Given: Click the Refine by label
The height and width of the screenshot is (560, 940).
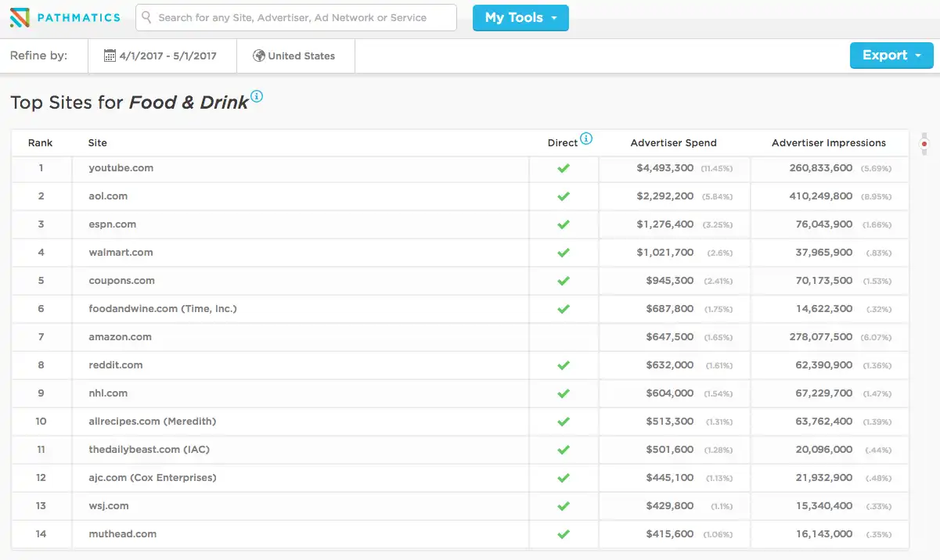Looking at the screenshot, I should 38,56.
